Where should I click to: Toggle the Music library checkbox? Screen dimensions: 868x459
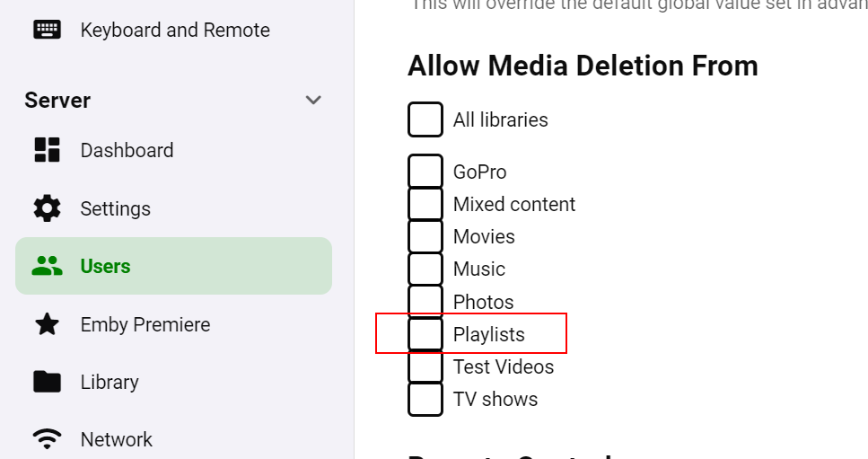pos(425,269)
